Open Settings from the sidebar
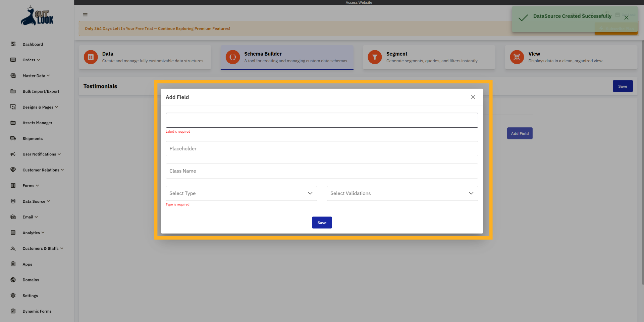Screen dimensions: 644x322 coord(30,296)
